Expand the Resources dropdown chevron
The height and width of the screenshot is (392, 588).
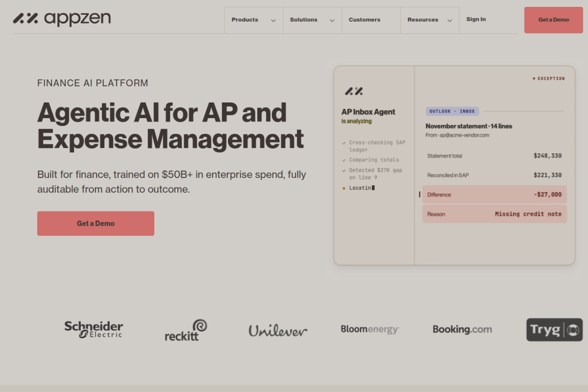(450, 21)
